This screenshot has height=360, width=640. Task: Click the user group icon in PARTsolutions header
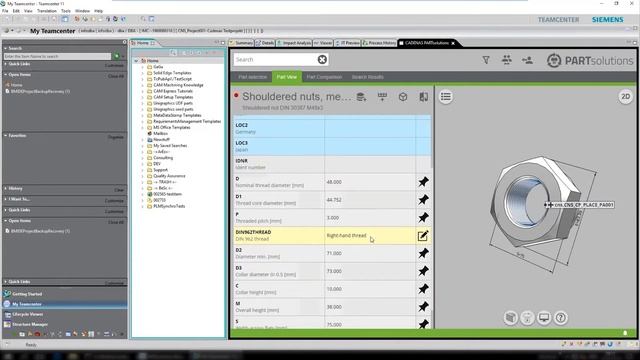pos(507,60)
